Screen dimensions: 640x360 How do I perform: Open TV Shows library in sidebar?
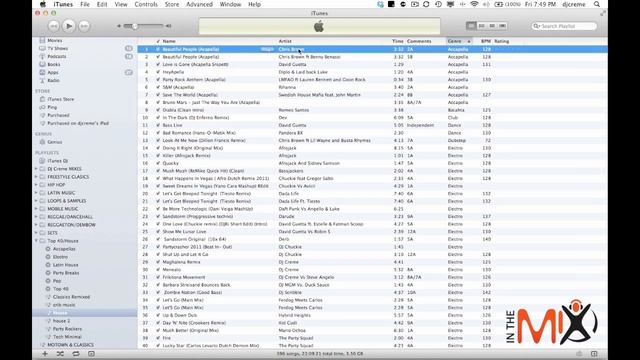(x=58, y=48)
